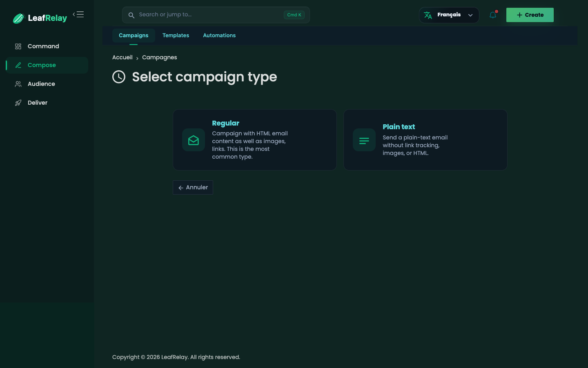
Task: Click Annuler to cancel
Action: tap(193, 187)
